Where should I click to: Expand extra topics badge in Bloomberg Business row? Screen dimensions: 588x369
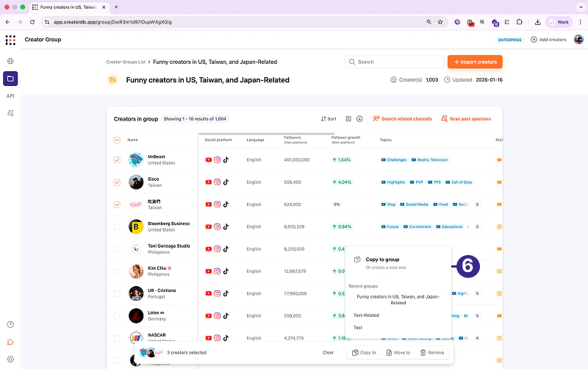coord(477,227)
